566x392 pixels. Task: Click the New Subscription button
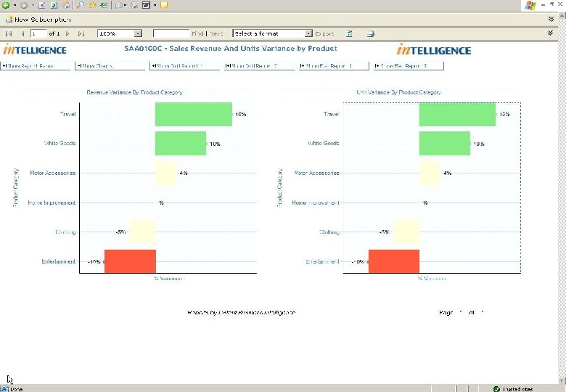pos(38,20)
